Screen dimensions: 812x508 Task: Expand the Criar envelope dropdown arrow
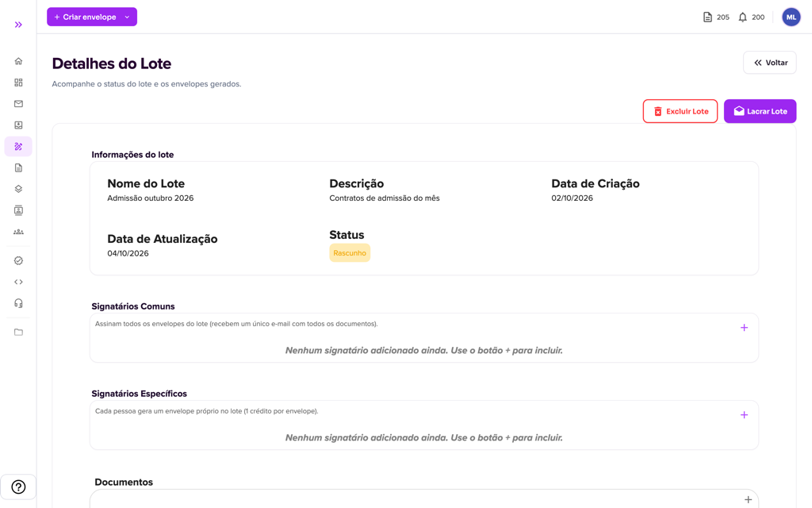[x=127, y=17]
